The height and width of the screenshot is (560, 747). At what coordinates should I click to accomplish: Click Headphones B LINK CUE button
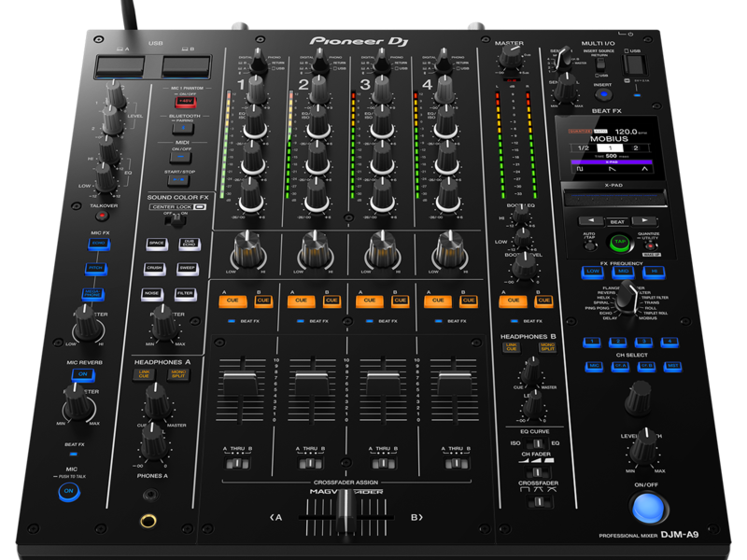(511, 346)
